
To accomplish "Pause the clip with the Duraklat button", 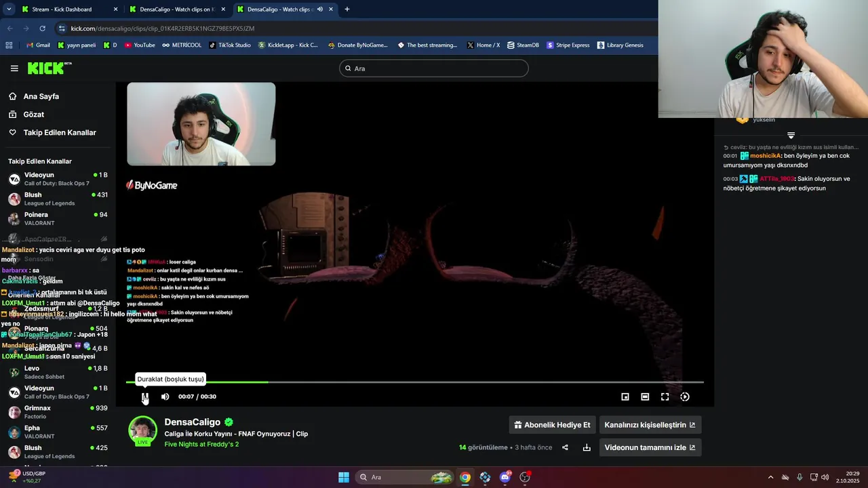I will [x=144, y=396].
